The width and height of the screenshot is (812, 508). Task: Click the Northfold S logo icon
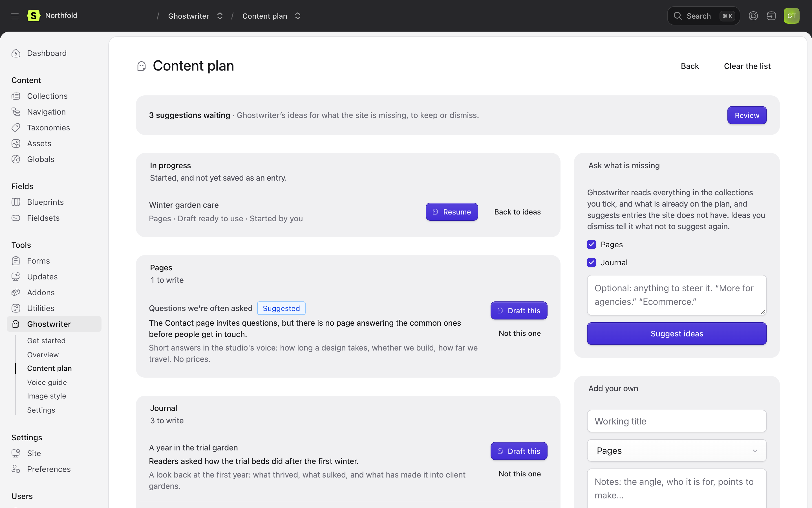pos(34,16)
